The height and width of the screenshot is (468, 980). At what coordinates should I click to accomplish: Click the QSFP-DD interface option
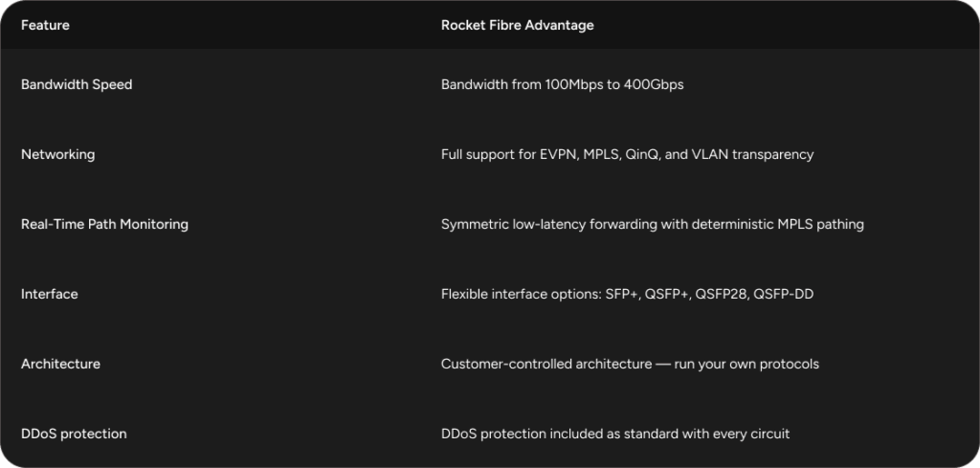coord(784,294)
